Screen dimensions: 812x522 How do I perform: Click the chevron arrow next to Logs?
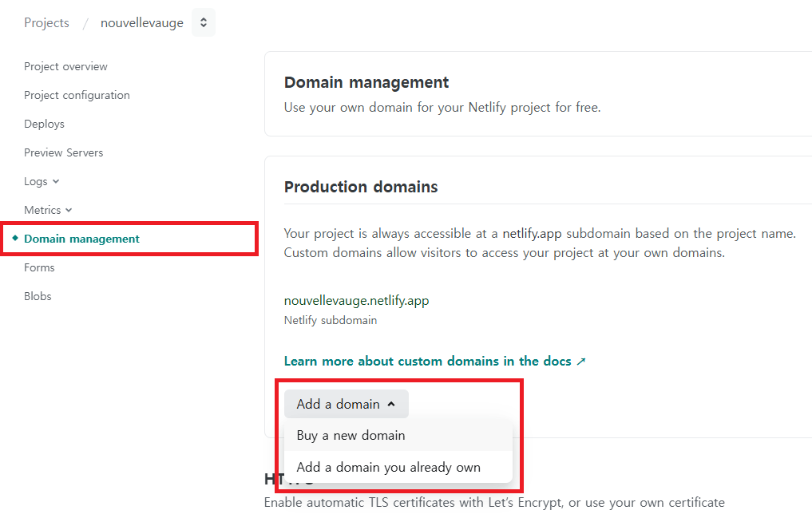tap(56, 181)
